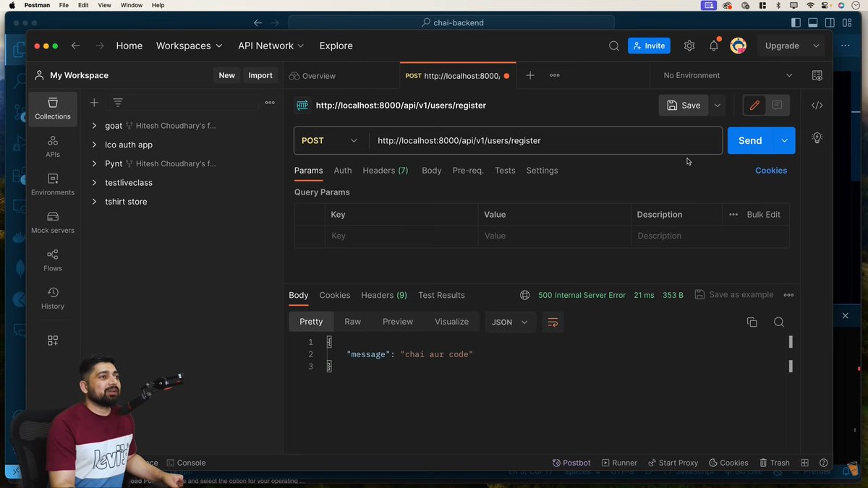
Task: Open the JSON response format dropdown
Action: click(510, 322)
